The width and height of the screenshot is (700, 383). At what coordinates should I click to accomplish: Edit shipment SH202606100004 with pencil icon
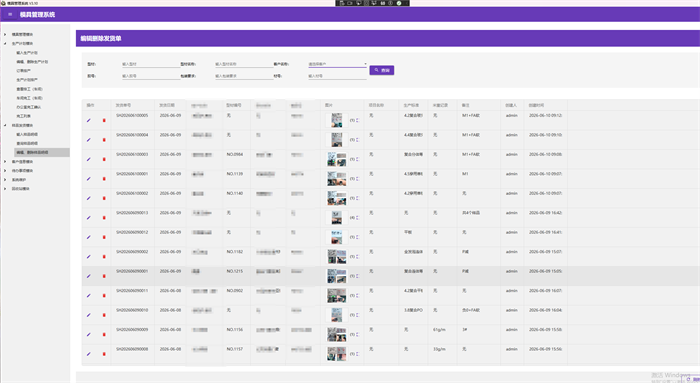tap(88, 140)
